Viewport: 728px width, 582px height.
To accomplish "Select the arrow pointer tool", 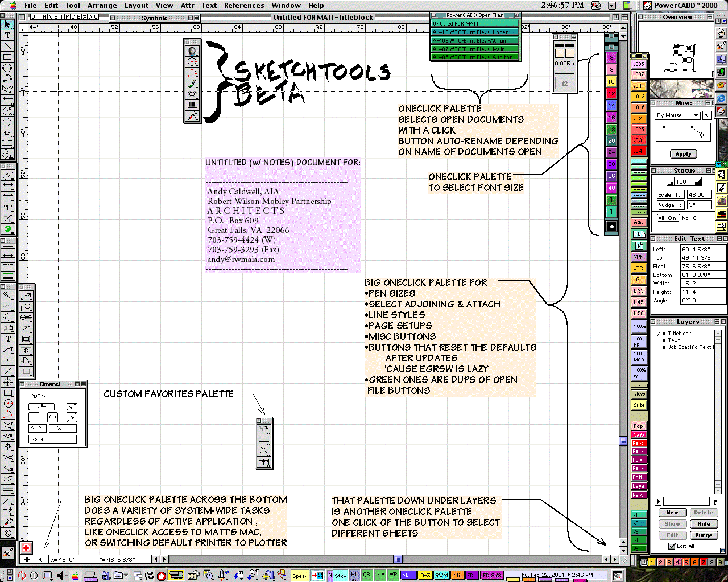I will (x=7, y=24).
